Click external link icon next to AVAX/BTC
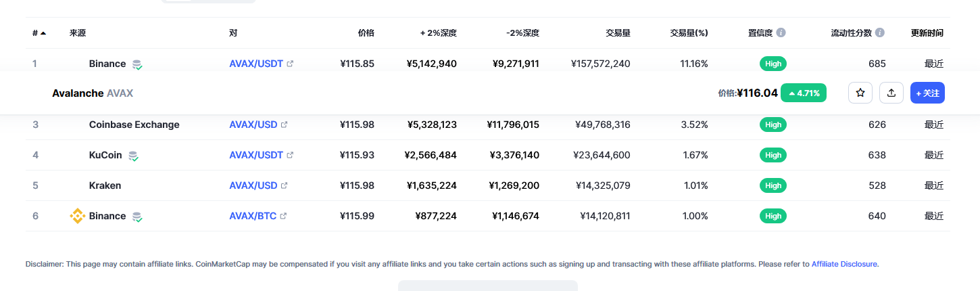The width and height of the screenshot is (980, 291). pyautogui.click(x=283, y=216)
